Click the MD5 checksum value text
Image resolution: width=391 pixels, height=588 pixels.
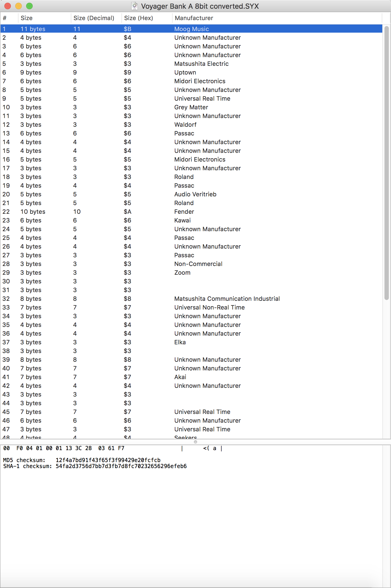tap(108, 460)
